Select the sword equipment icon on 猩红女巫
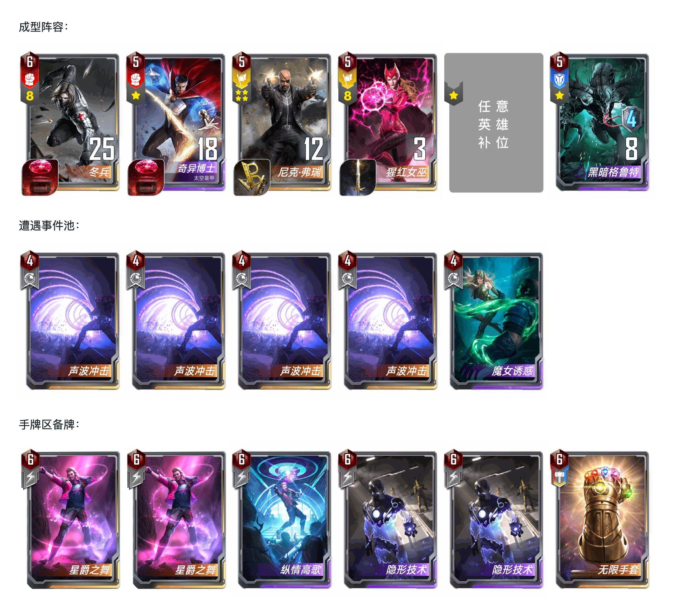The image size is (673, 616). pos(358,178)
